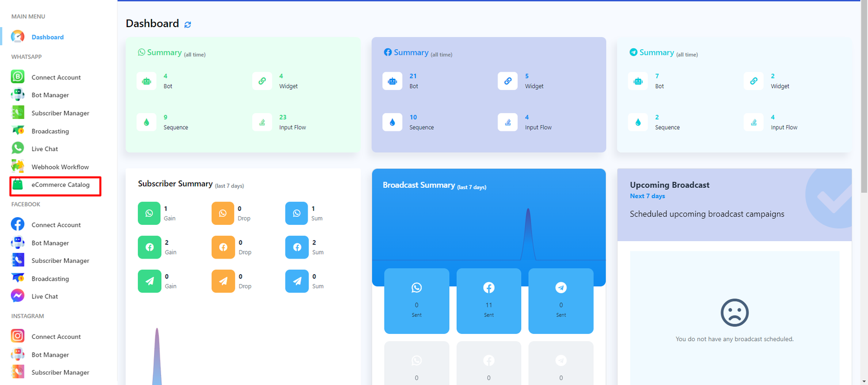Image resolution: width=868 pixels, height=385 pixels.
Task: Click WhatsApp Gain green icon
Action: pos(149,213)
